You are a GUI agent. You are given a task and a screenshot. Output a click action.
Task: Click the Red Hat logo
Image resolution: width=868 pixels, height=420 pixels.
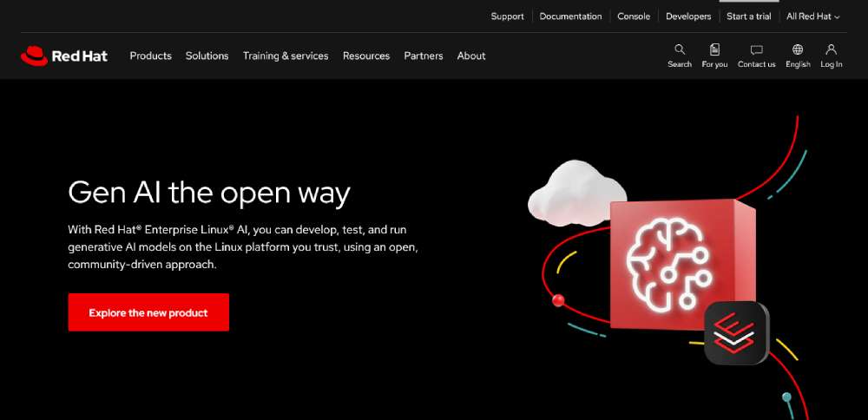click(x=64, y=56)
